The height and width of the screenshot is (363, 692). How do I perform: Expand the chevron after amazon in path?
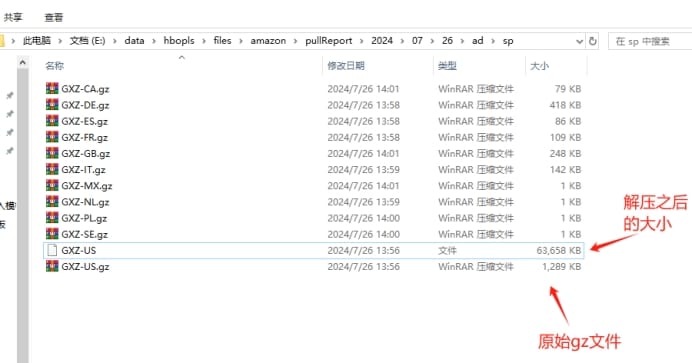[296, 41]
